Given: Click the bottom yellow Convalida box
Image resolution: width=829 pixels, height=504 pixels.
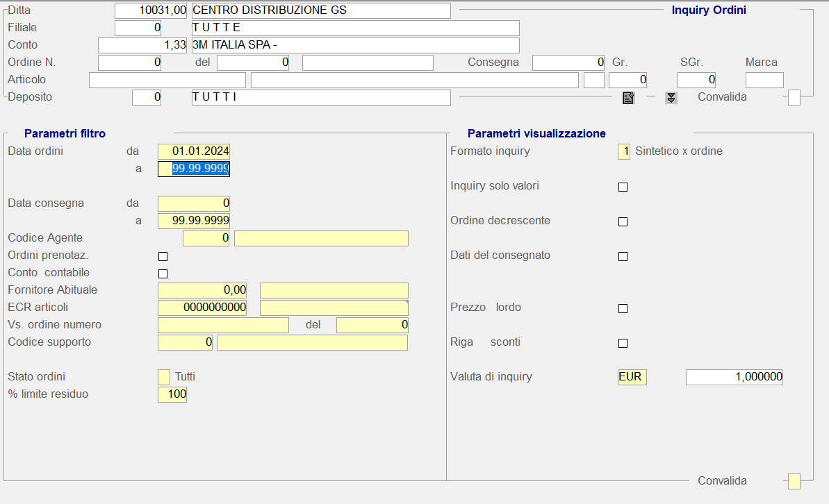Looking at the screenshot, I should pyautogui.click(x=794, y=481).
